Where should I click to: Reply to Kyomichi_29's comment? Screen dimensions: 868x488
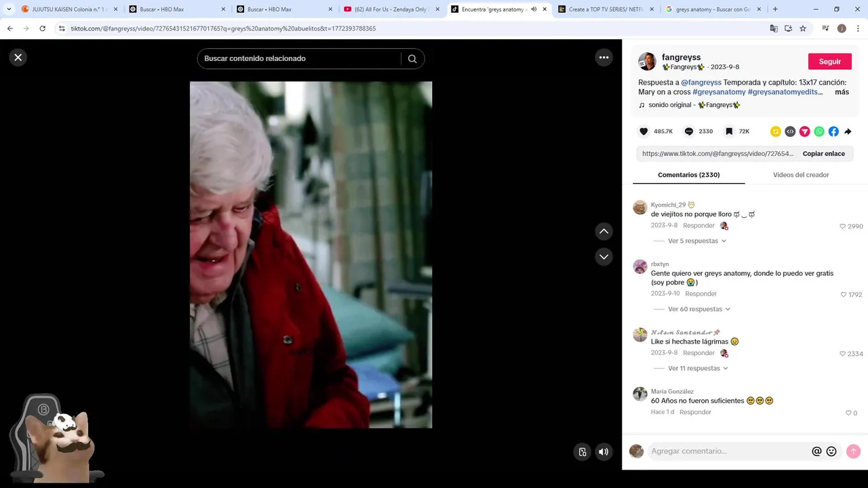tap(698, 226)
